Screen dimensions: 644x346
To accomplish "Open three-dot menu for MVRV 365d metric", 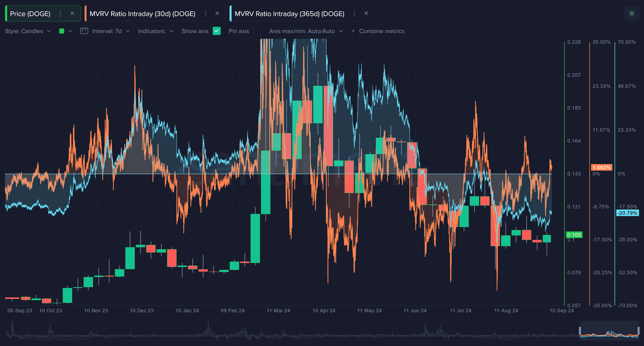I will [354, 13].
